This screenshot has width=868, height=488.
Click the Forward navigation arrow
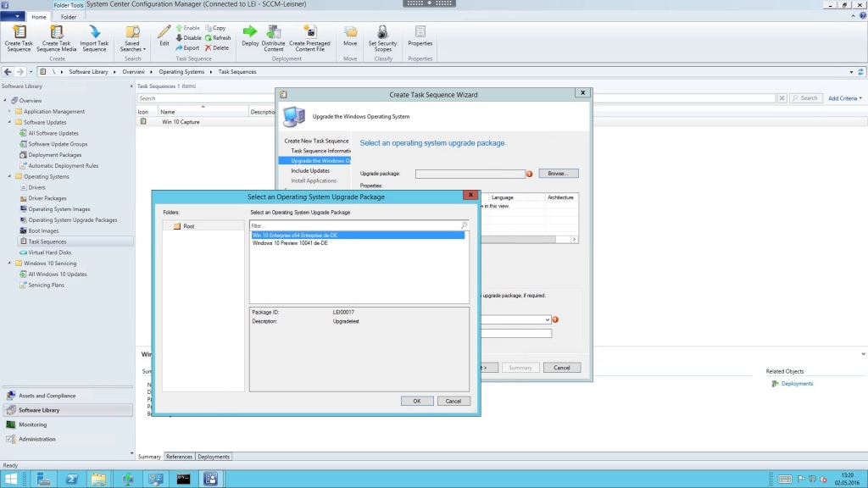(20, 71)
